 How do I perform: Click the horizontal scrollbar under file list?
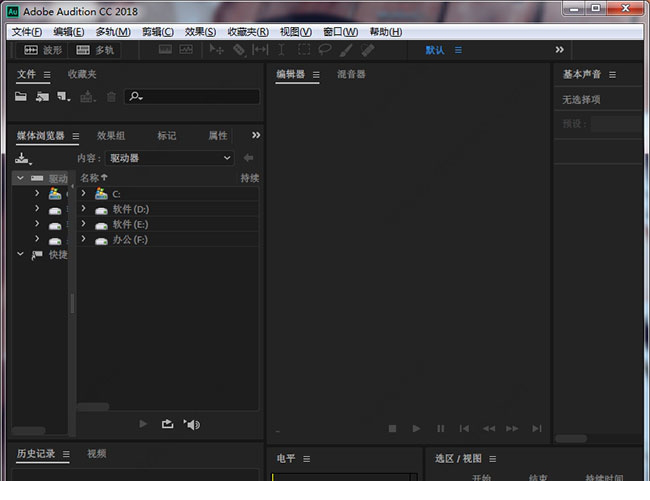(x=93, y=407)
